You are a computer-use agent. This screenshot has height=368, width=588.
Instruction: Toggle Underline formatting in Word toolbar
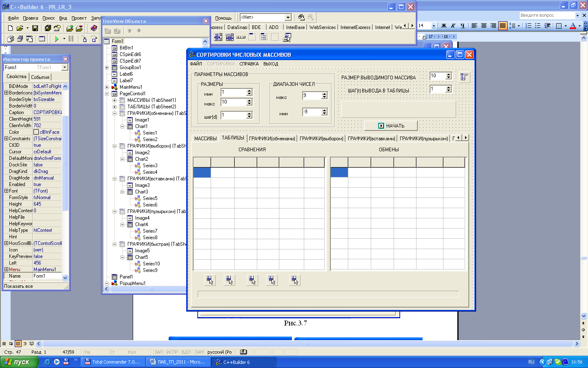pyautogui.click(x=463, y=26)
